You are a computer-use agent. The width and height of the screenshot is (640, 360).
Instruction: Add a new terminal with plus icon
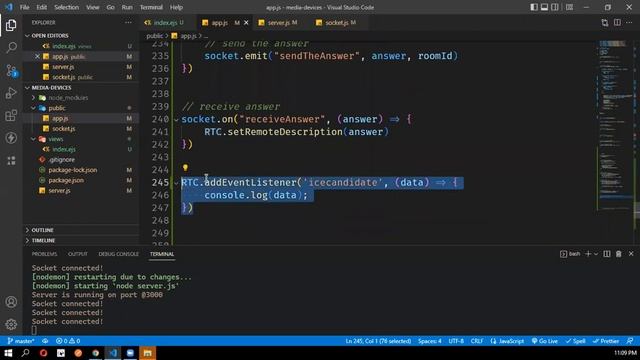click(588, 254)
